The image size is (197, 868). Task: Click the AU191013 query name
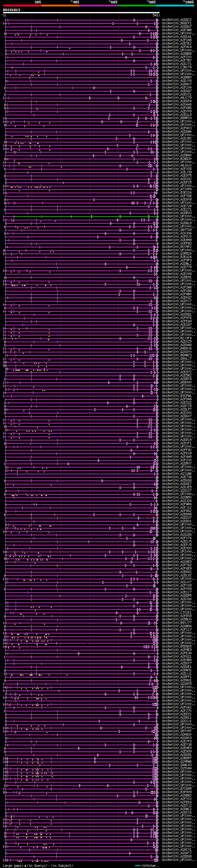[11, 10]
